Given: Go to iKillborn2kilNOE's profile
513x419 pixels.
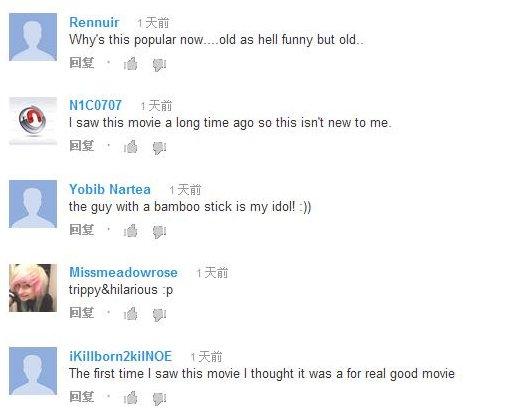Looking at the screenshot, I should pos(120,356).
